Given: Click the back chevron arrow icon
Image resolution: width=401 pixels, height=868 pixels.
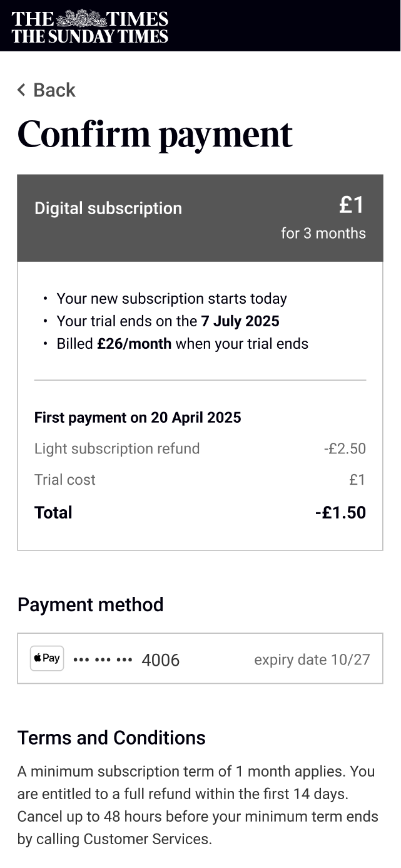Looking at the screenshot, I should pyautogui.click(x=21, y=90).
